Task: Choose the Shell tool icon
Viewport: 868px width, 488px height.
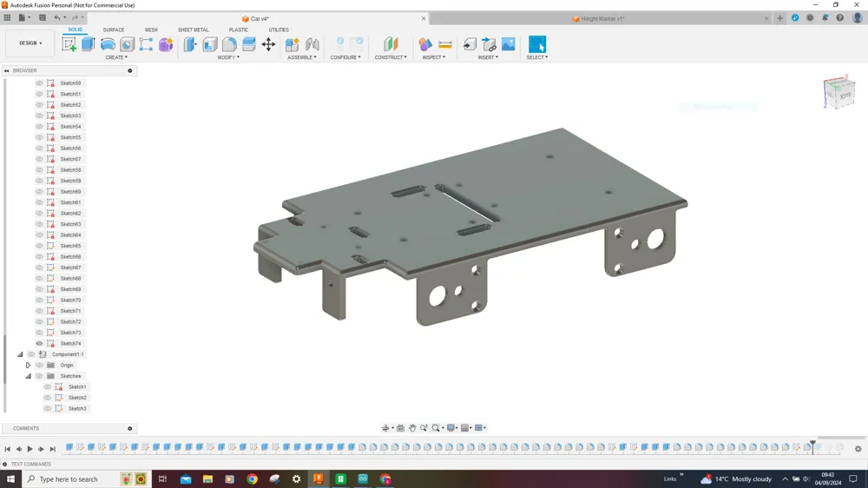Action: point(210,44)
